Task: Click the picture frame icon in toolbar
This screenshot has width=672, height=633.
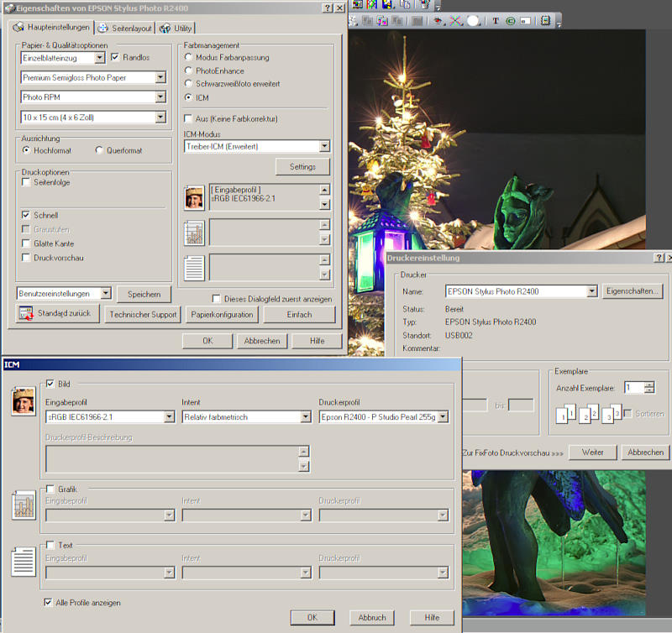Action: (x=545, y=20)
